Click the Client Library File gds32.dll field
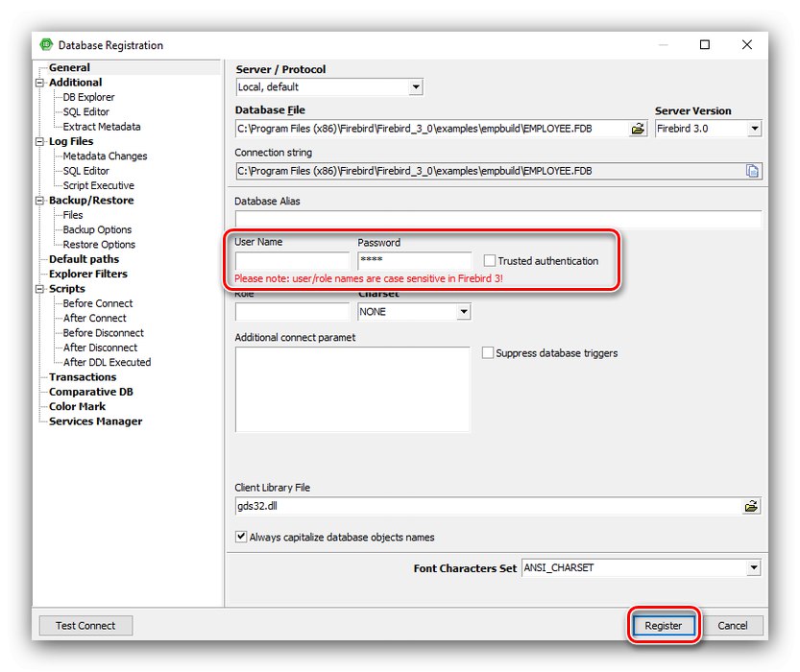 (488, 506)
